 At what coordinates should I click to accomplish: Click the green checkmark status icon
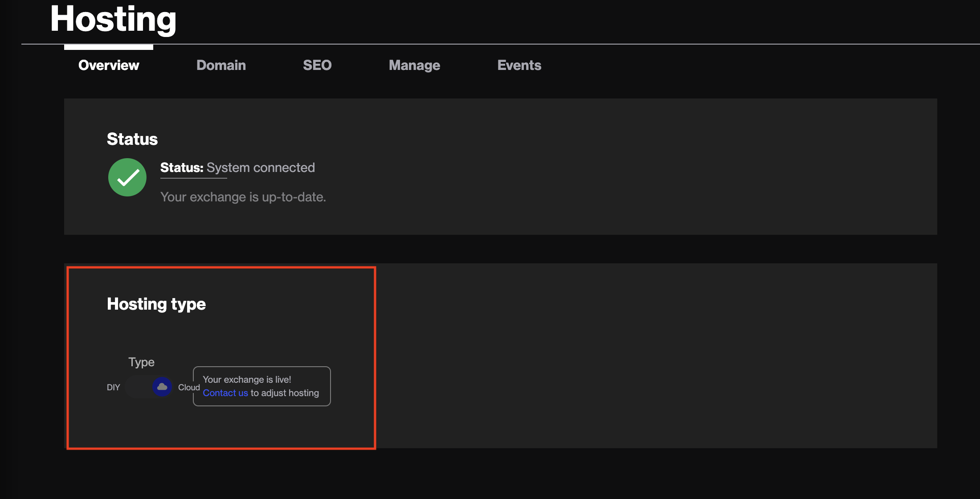click(x=127, y=177)
